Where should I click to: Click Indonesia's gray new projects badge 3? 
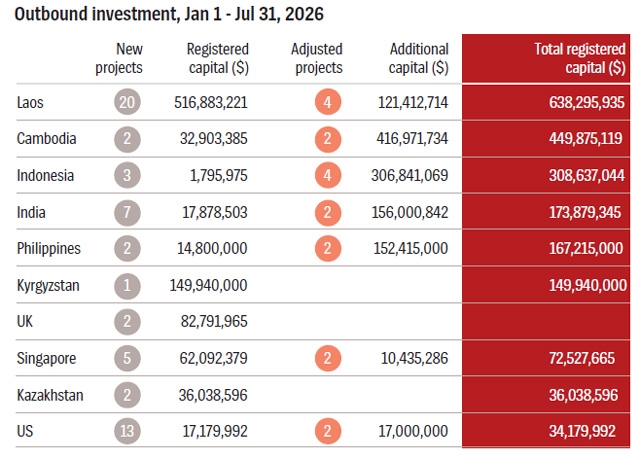[x=127, y=175]
